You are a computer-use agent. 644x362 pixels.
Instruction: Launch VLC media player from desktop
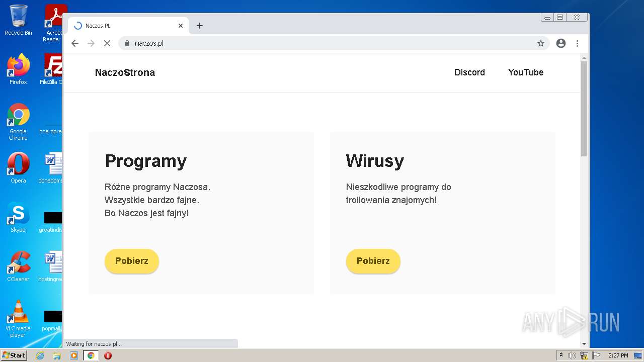pos(18,319)
